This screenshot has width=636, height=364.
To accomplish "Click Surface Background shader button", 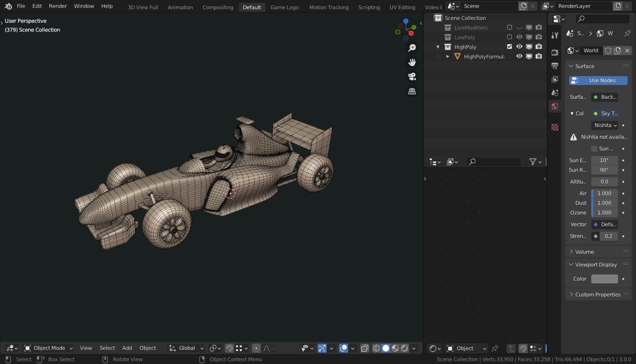I will point(605,97).
